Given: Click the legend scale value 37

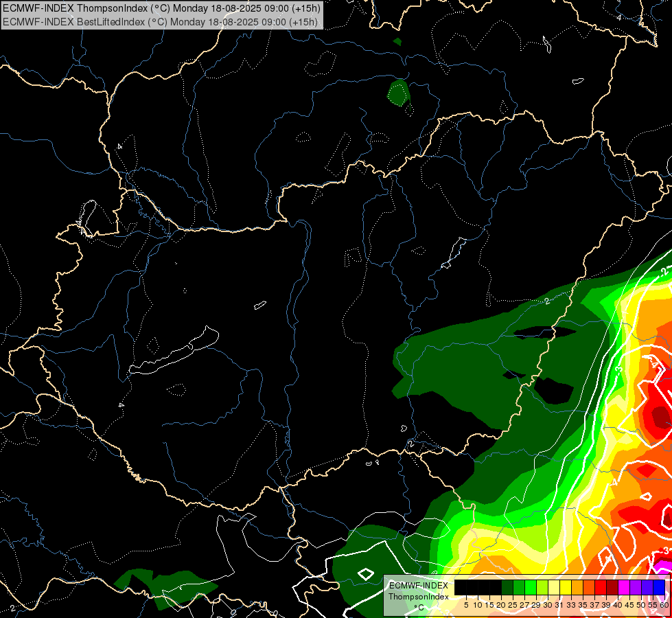Looking at the screenshot, I should coord(594,605).
